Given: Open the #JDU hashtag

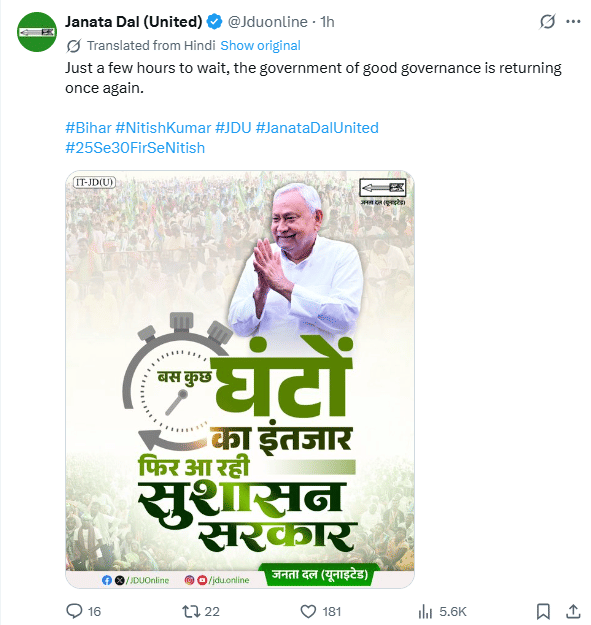Looking at the screenshot, I should [x=233, y=128].
